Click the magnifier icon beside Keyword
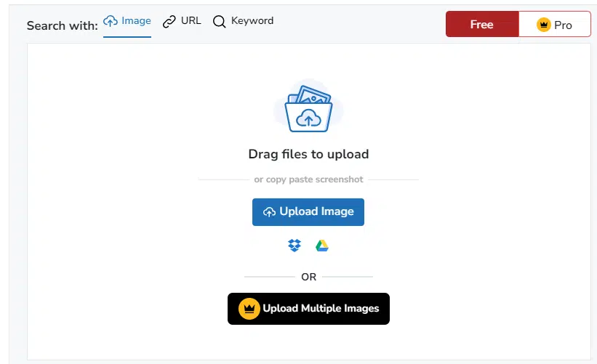Screen dimensions: 597x364 (x=219, y=22)
